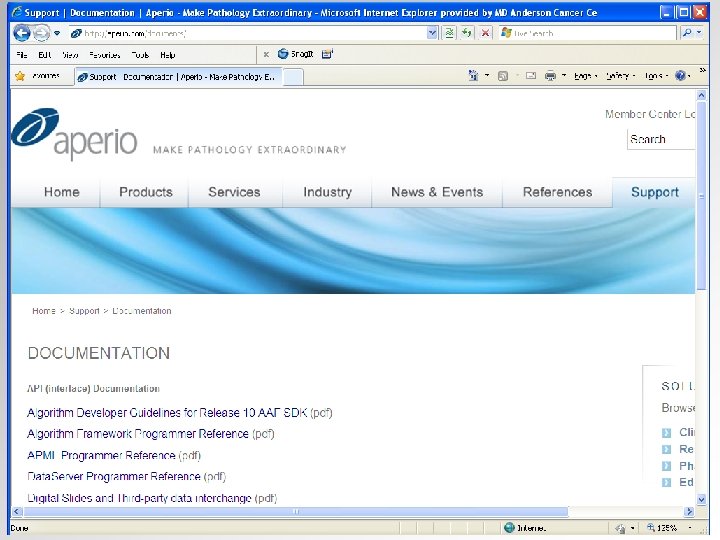
Task: Click the RSS feeds icon
Action: point(503,76)
